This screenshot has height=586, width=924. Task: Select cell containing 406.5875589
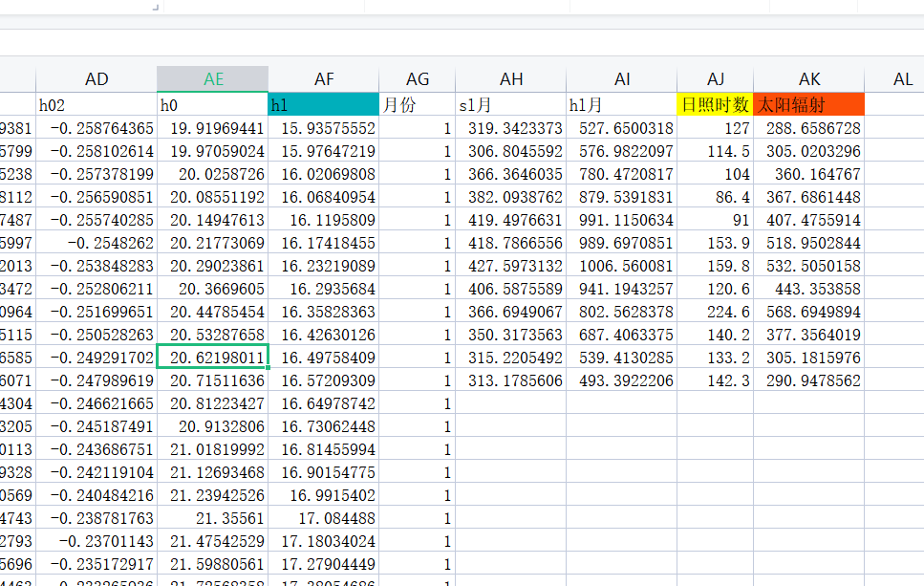click(x=511, y=289)
